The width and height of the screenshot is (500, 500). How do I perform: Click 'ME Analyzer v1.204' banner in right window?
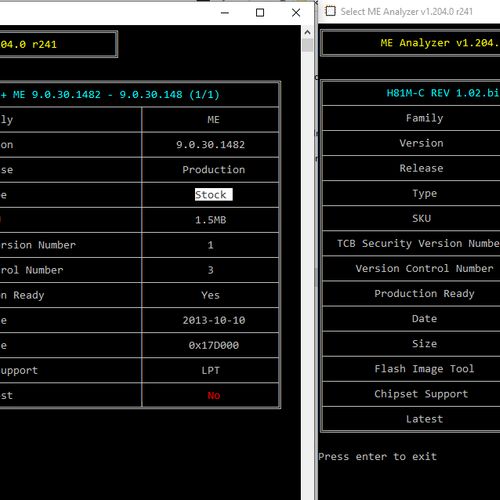[x=440, y=43]
